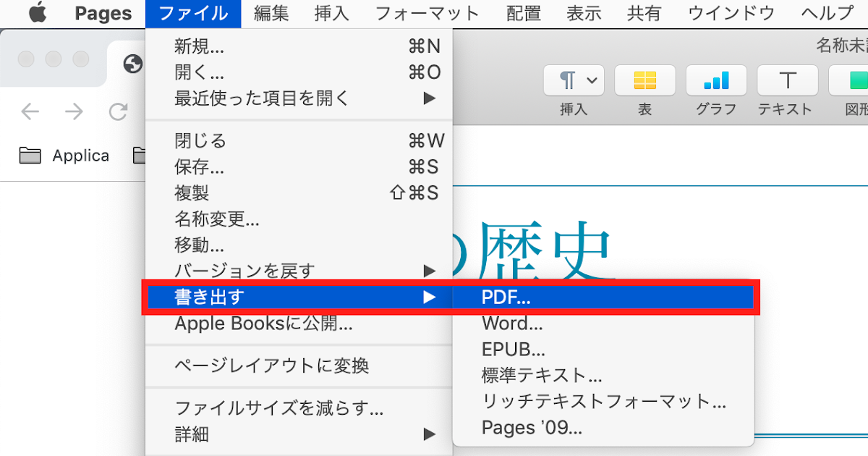Open the Apple menu
Viewport: 868px width, 456px height.
36,13
